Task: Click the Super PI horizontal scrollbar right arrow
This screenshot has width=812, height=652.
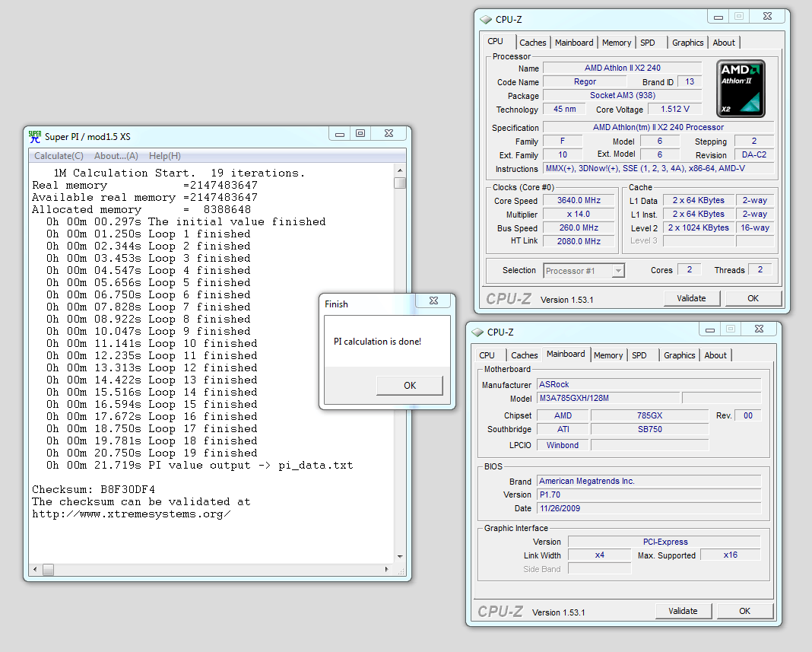Action: [x=387, y=570]
